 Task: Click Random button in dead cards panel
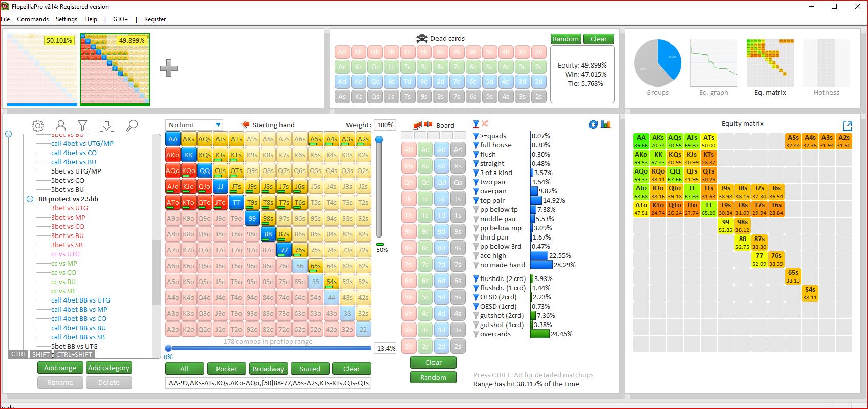566,39
